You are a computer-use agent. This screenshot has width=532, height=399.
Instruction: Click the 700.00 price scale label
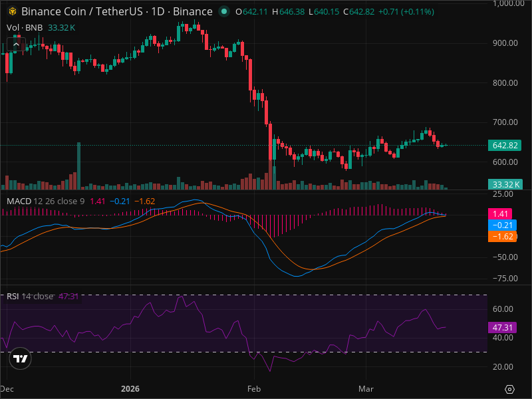[x=505, y=122]
